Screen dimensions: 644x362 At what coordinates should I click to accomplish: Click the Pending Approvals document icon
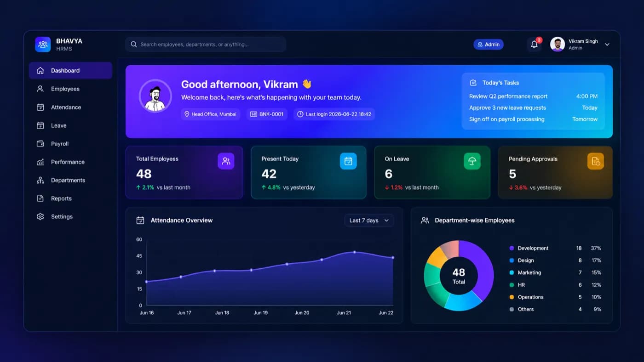point(596,161)
